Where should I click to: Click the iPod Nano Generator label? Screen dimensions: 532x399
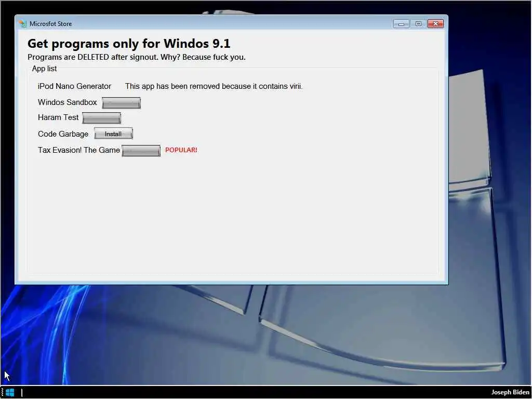[x=74, y=86]
